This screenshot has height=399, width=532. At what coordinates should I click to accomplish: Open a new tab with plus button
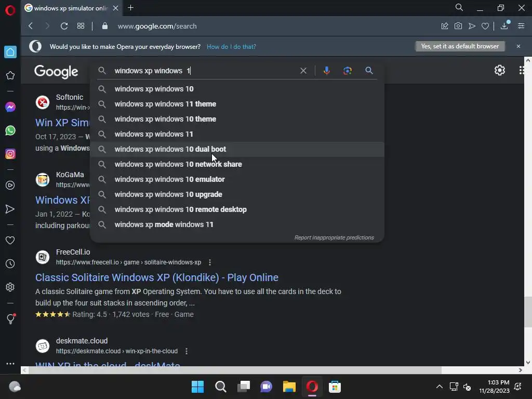click(x=130, y=7)
